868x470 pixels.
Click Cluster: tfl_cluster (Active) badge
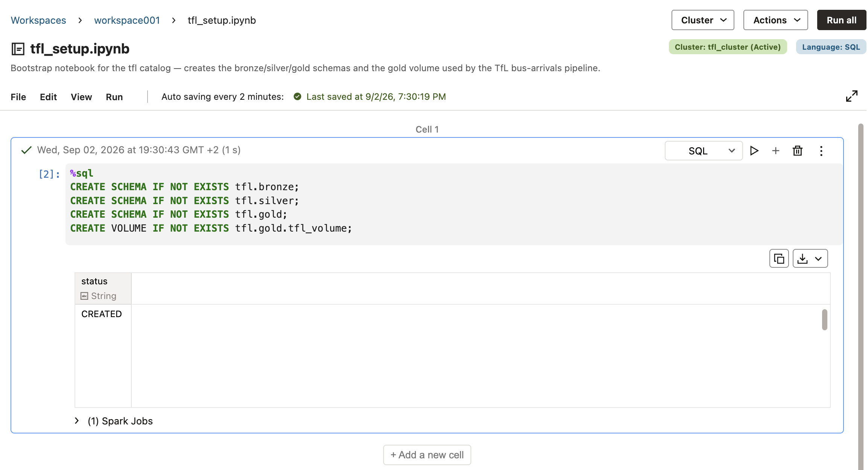tap(728, 47)
